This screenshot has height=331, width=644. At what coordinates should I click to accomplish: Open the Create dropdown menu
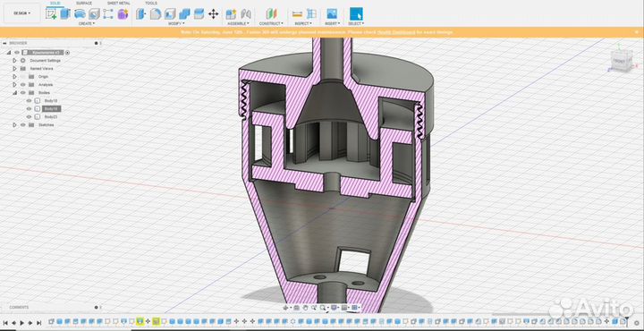click(x=86, y=24)
